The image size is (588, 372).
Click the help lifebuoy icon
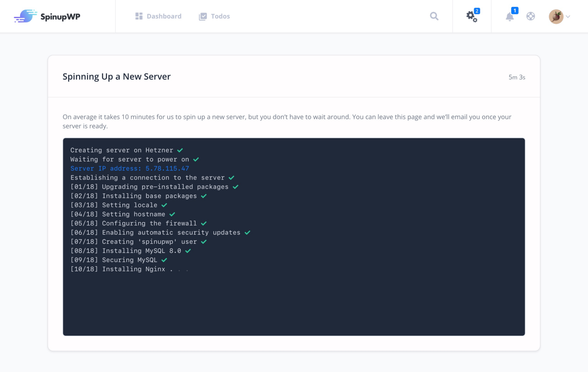coord(531,16)
